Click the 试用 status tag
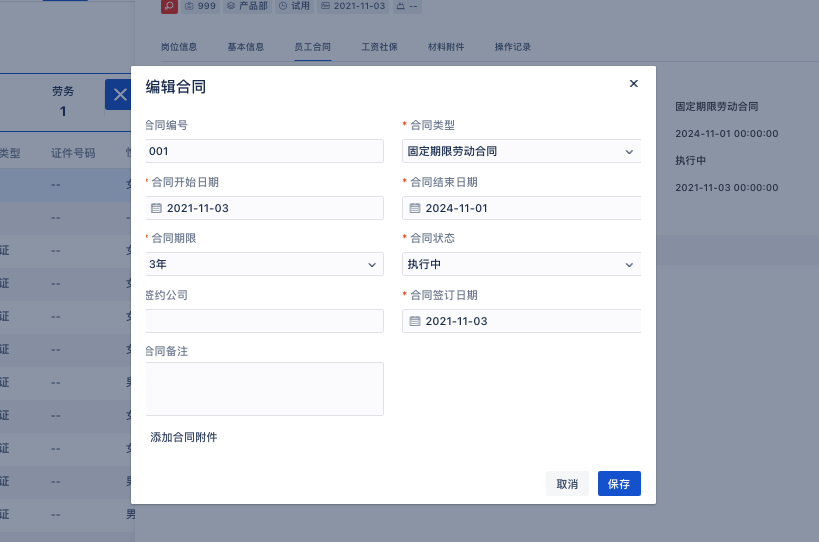819x542 pixels. coord(295,6)
